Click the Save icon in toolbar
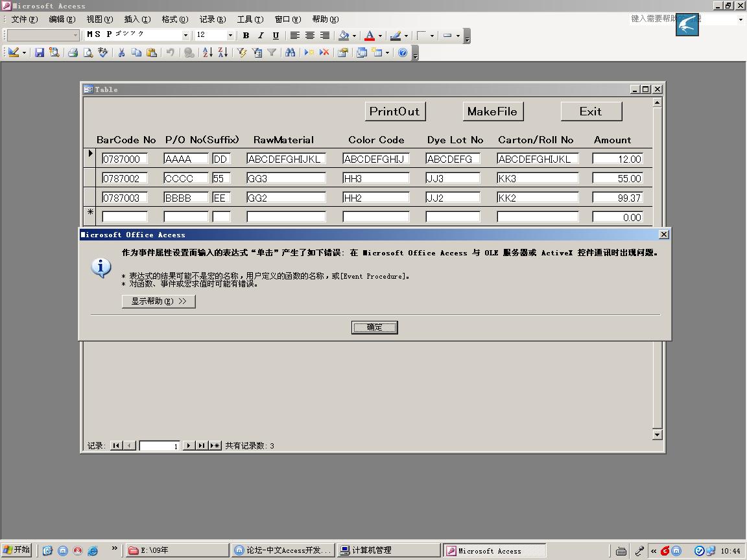 pos(40,52)
